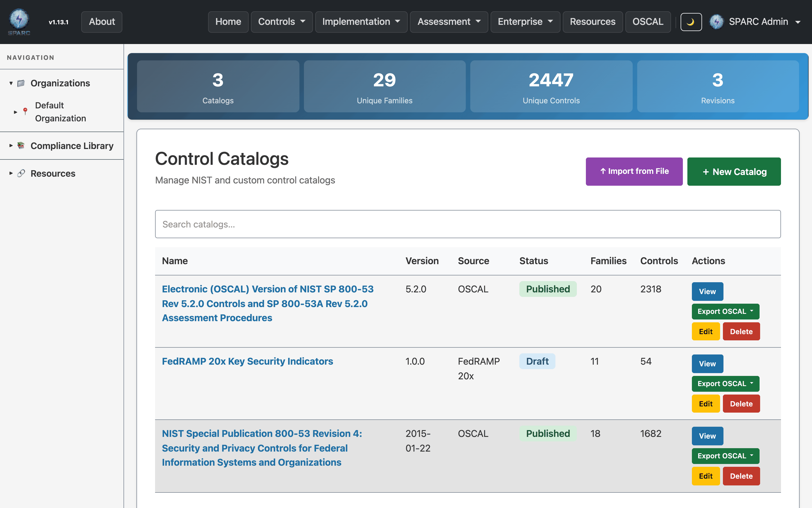Focus the Search catalogs field
Screen dimensions: 812x508
(468, 224)
